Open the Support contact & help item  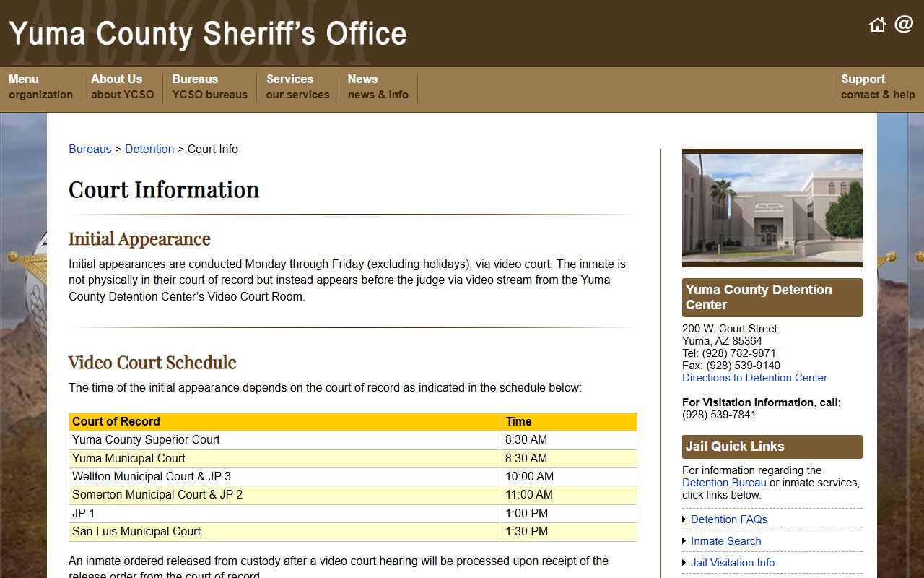coord(878,87)
